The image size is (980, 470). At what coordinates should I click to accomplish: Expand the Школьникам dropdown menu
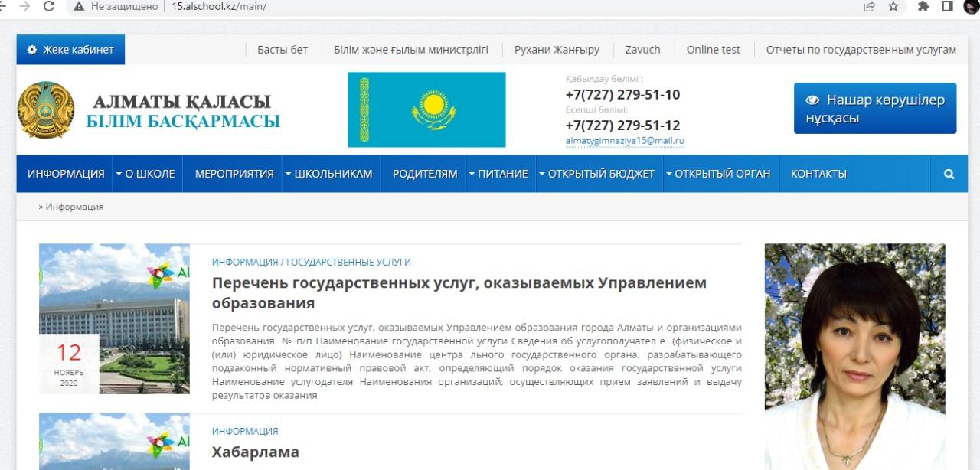[331, 174]
